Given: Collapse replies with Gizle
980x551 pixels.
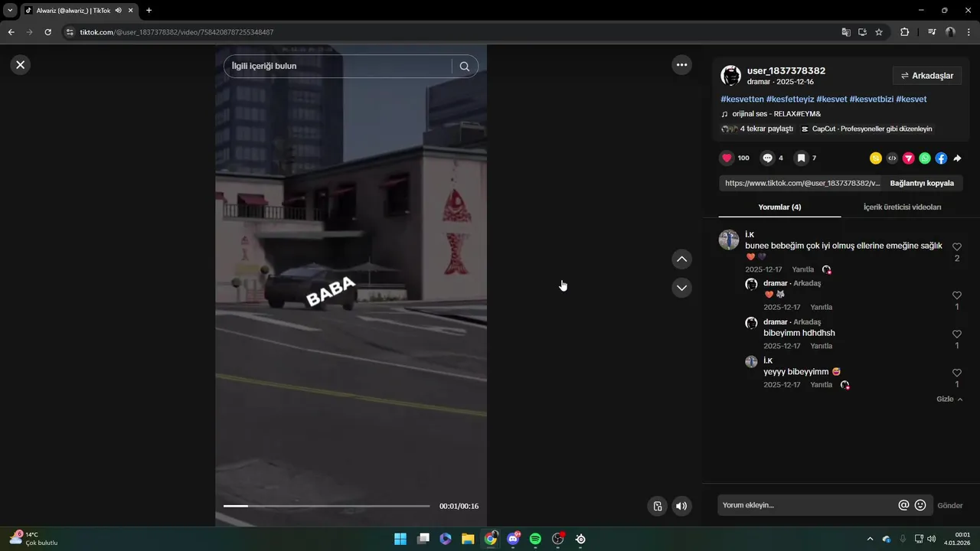Looking at the screenshot, I should [x=949, y=399].
